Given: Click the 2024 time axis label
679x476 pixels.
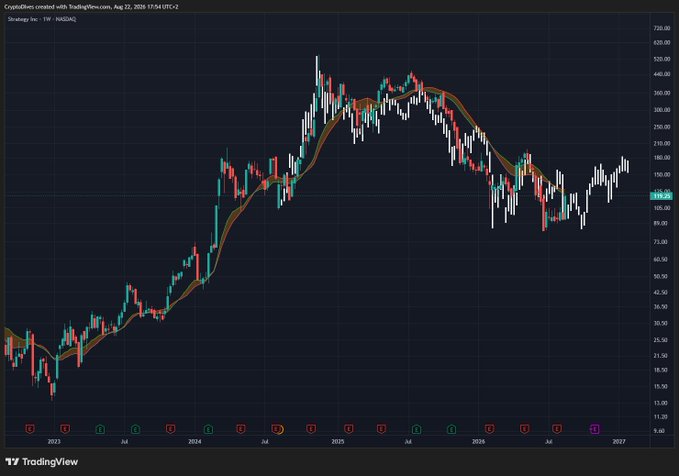Looking at the screenshot, I should click(x=195, y=441).
